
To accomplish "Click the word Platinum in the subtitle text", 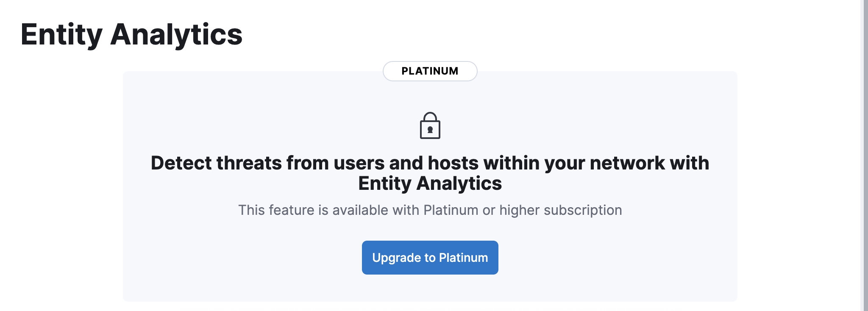I will click(451, 210).
